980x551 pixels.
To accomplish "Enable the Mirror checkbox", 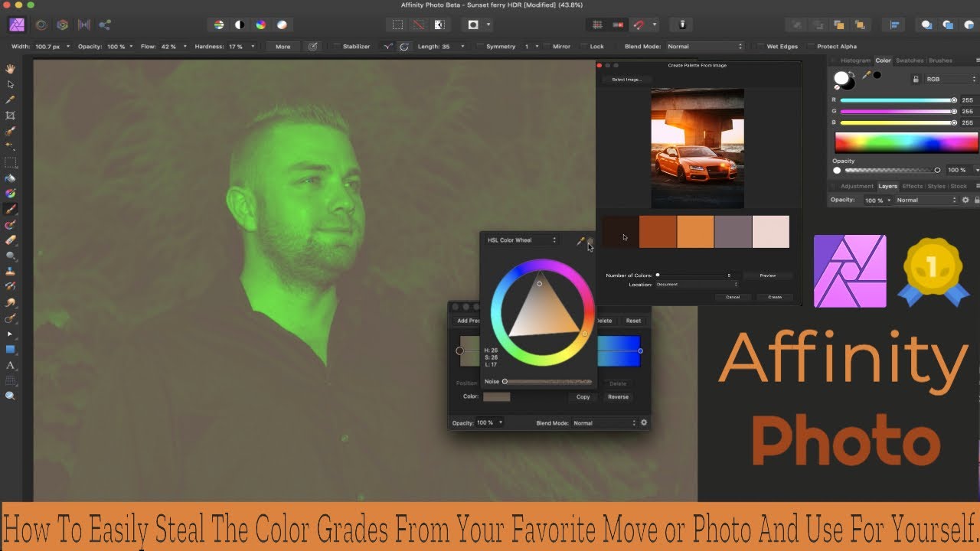I will point(547,47).
